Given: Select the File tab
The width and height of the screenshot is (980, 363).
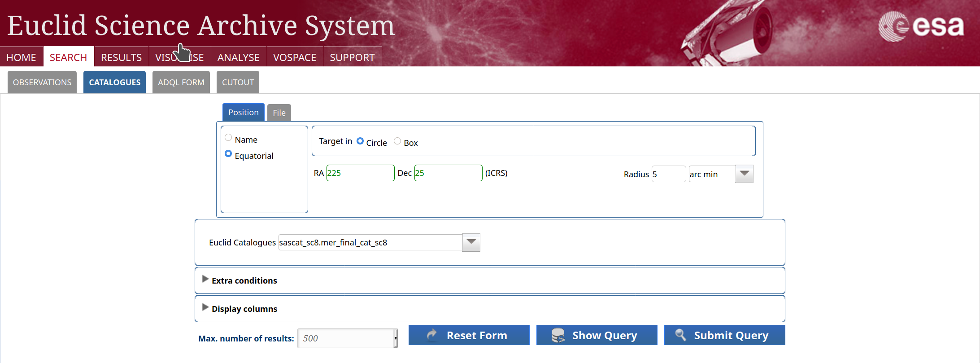Looking at the screenshot, I should (279, 113).
